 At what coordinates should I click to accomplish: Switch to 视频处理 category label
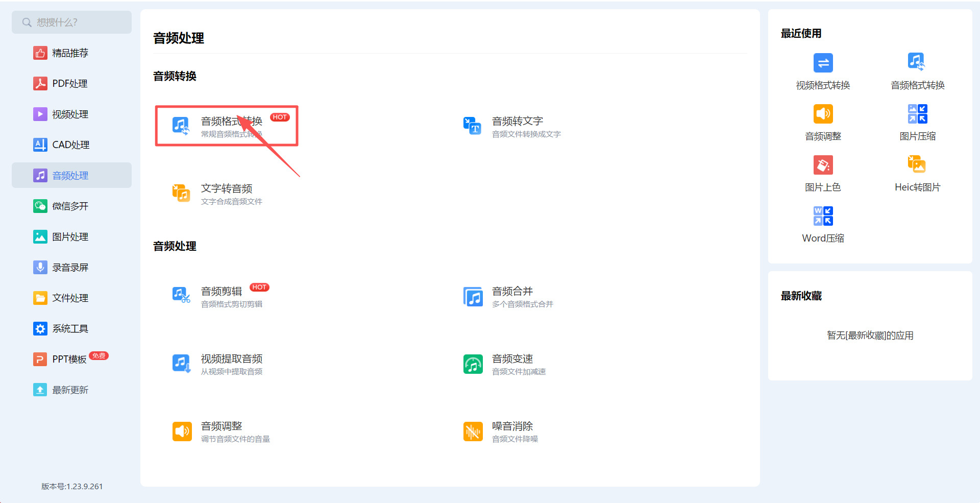[x=70, y=114]
